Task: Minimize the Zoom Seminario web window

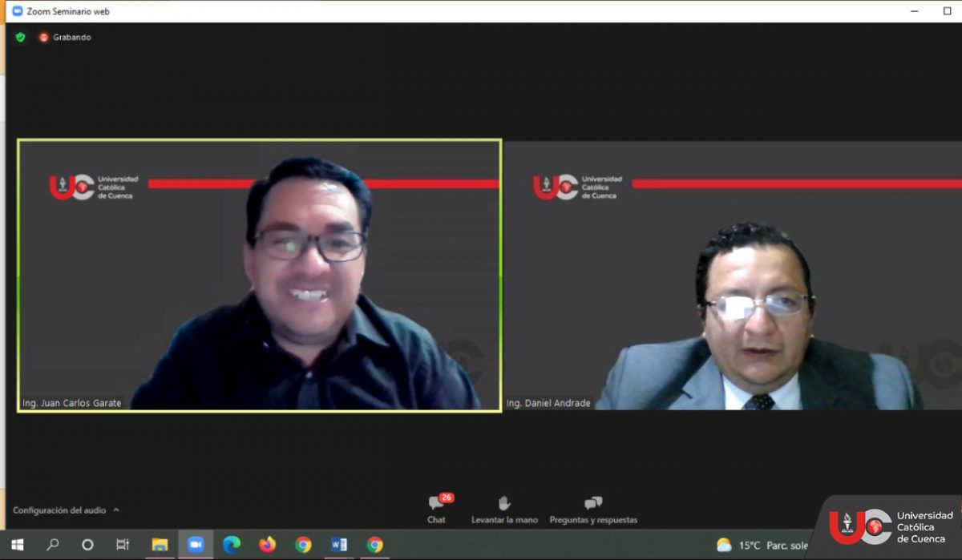Action: pyautogui.click(x=915, y=11)
